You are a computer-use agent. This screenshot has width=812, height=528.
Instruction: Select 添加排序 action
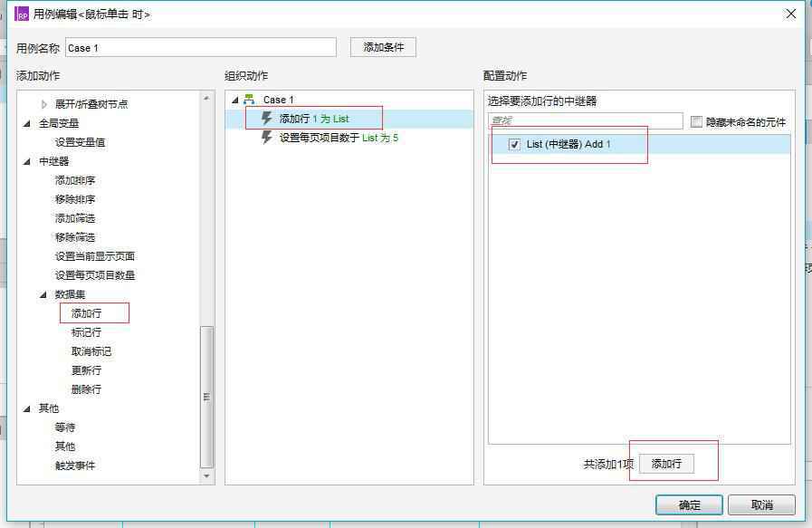75,180
